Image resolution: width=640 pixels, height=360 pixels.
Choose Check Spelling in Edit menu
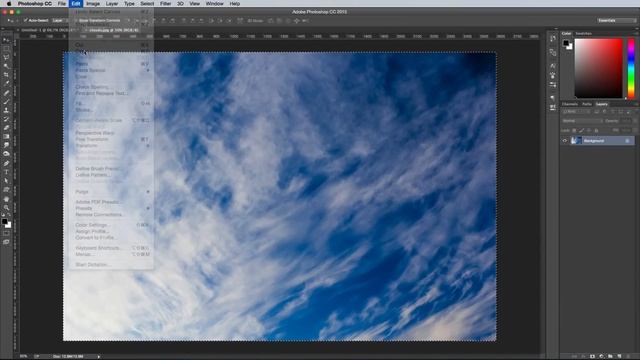pos(112,87)
